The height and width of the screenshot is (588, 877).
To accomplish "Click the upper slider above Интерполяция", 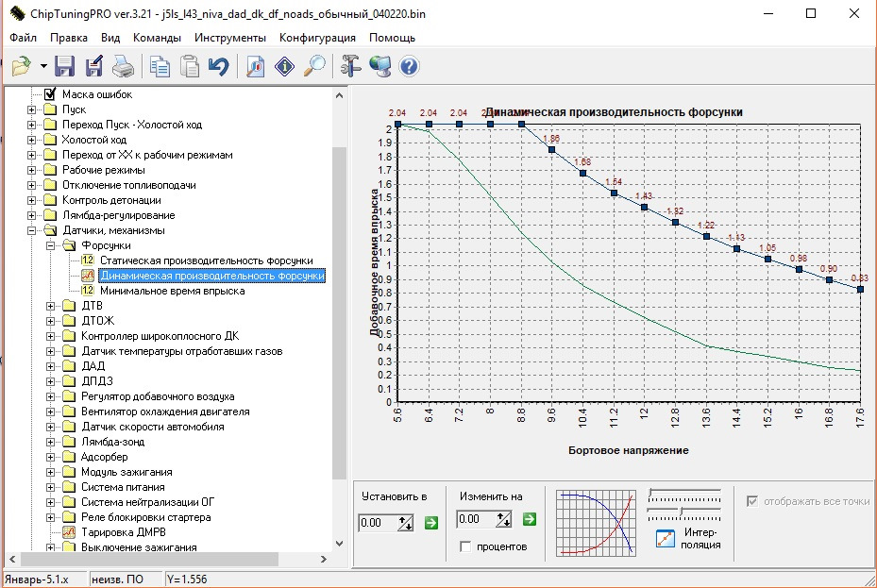I will (684, 495).
